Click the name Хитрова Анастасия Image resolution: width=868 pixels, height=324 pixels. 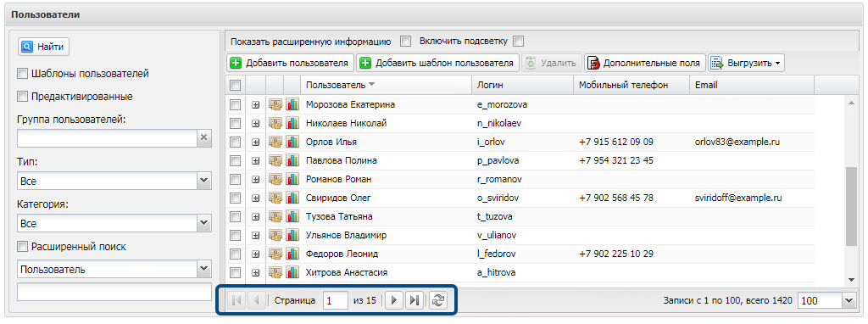click(x=347, y=272)
